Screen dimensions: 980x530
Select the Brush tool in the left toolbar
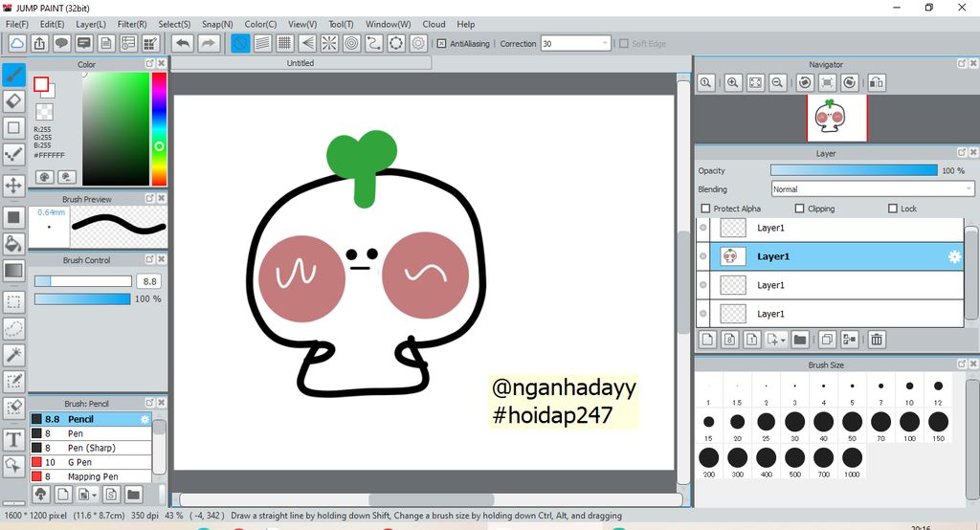[13, 75]
